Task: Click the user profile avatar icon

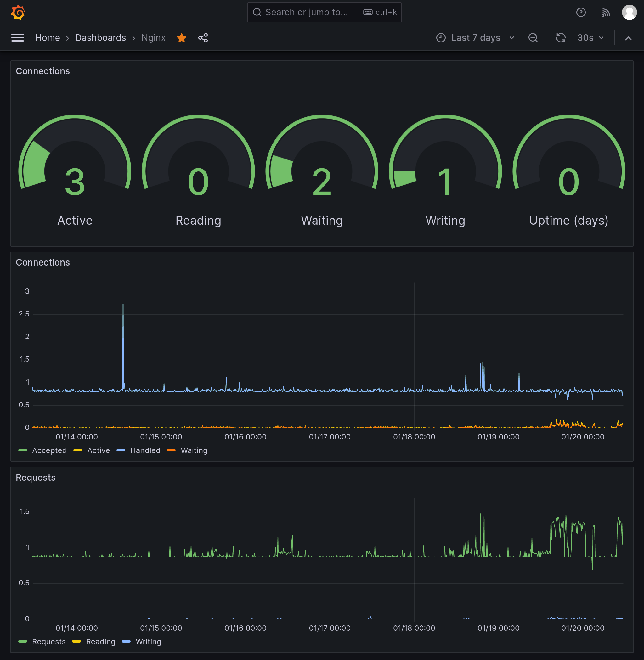Action: pyautogui.click(x=628, y=12)
